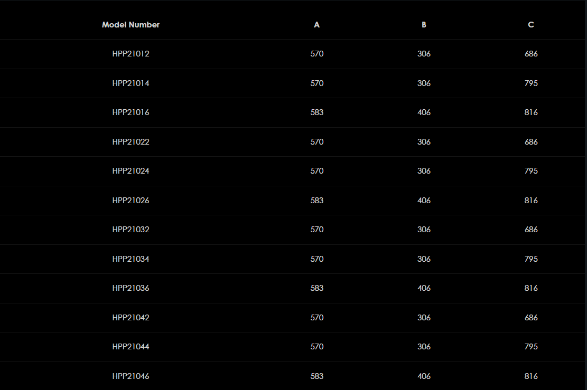Screen dimensions: 588x390
Task: Click the Model Number column header
Action: 130,25
